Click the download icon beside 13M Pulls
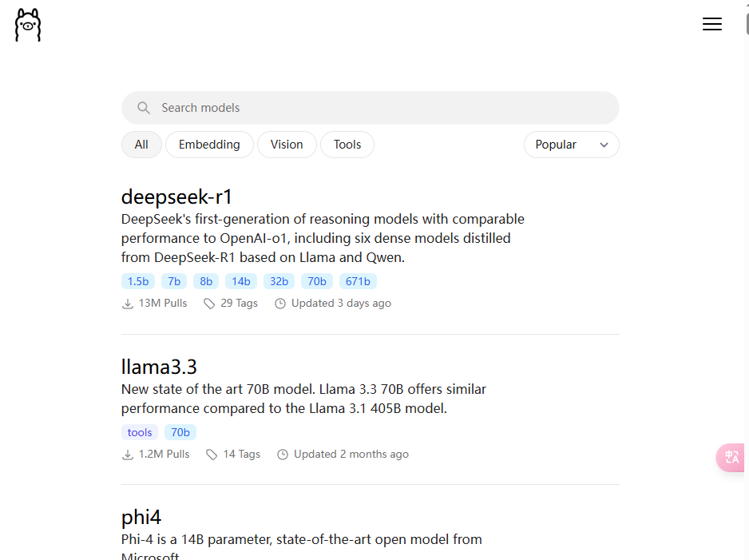749x560 pixels. pos(128,304)
